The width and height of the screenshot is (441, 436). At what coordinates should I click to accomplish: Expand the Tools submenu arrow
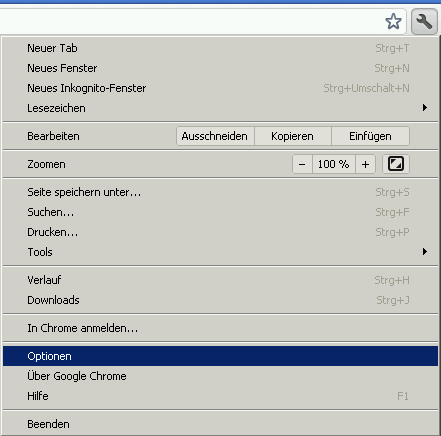(425, 252)
